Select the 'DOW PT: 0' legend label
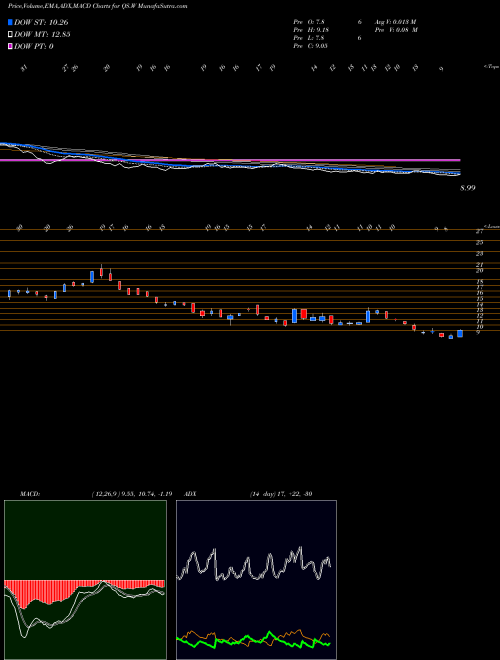The height and width of the screenshot is (660, 500). point(34,46)
